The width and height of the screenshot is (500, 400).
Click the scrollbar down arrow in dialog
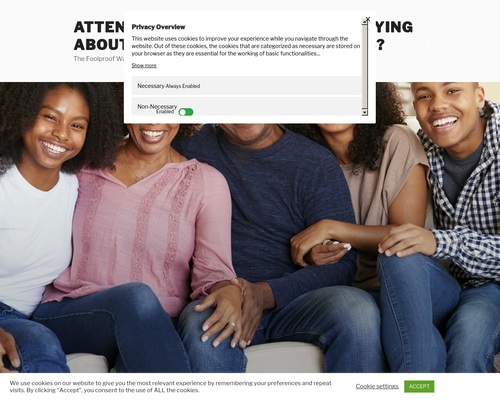(365, 113)
